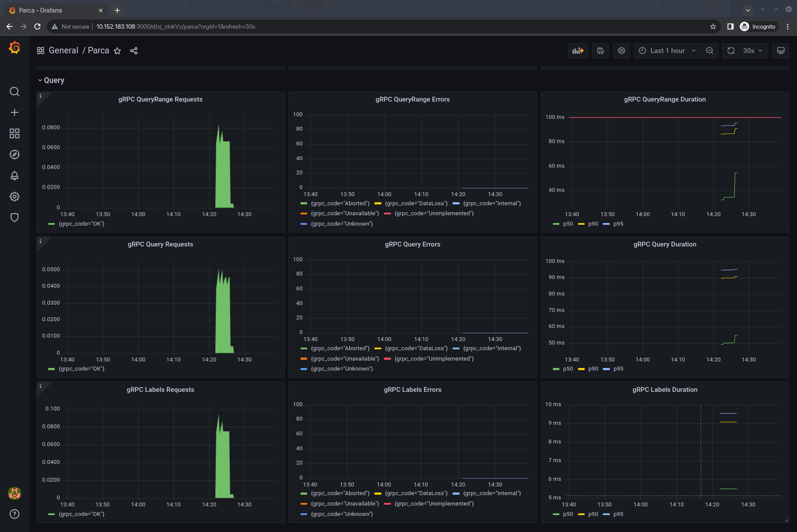797x532 pixels.
Task: Star the Parca dashboard as favorite
Action: 117,51
